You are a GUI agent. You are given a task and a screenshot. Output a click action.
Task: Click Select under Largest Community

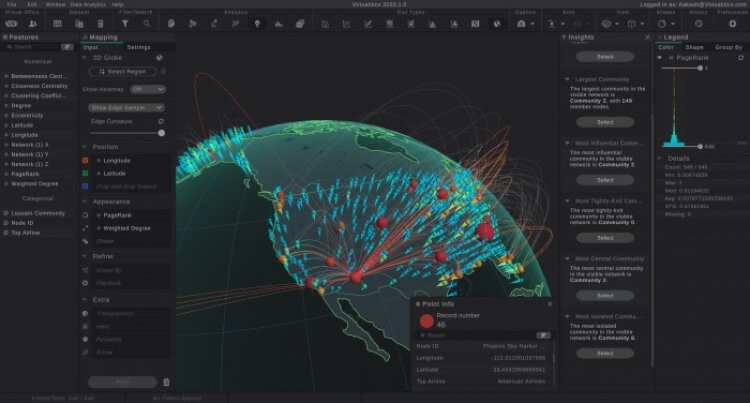coord(605,122)
